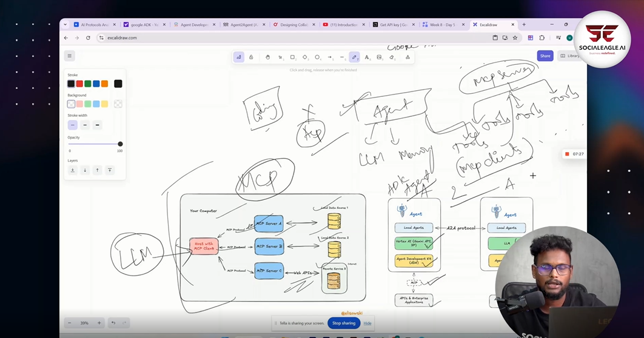
Task: Select the Diamond shape tool
Action: click(305, 57)
